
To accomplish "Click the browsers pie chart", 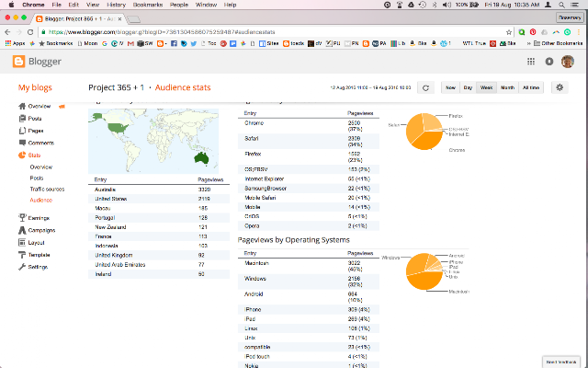I will (x=424, y=132).
